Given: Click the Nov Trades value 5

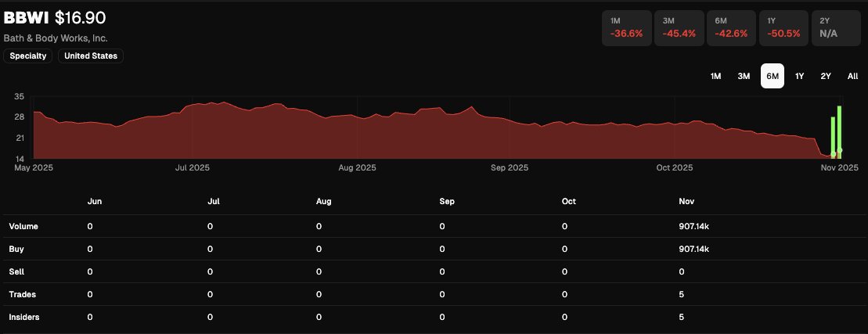Looking at the screenshot, I should [x=682, y=294].
